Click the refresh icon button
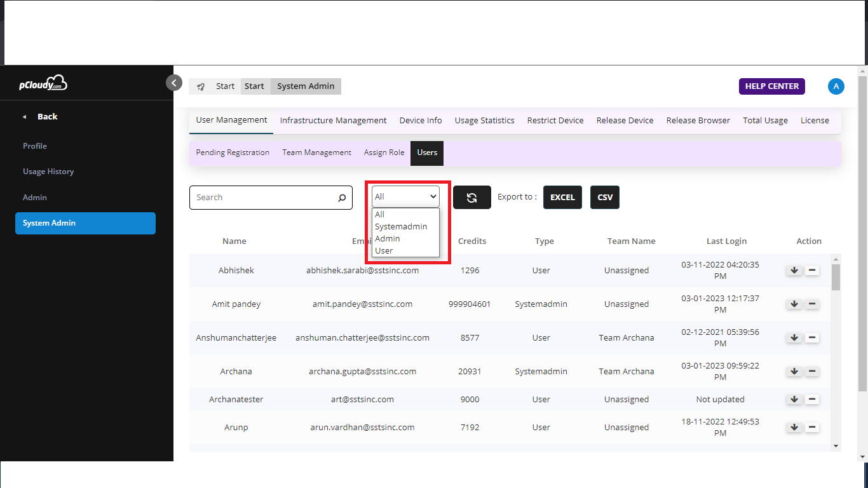This screenshot has height=488, width=868. [471, 198]
